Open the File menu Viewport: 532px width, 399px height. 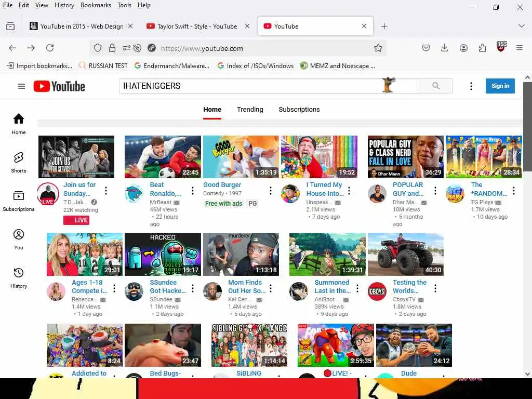click(x=7, y=5)
